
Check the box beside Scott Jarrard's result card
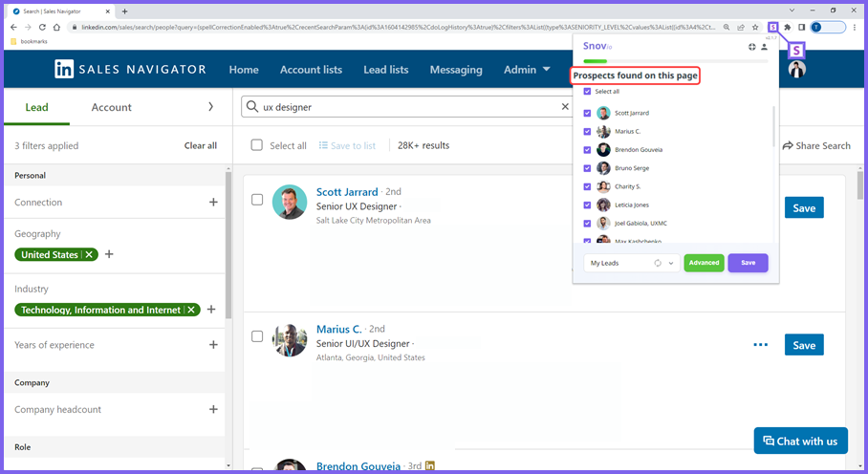tap(257, 200)
